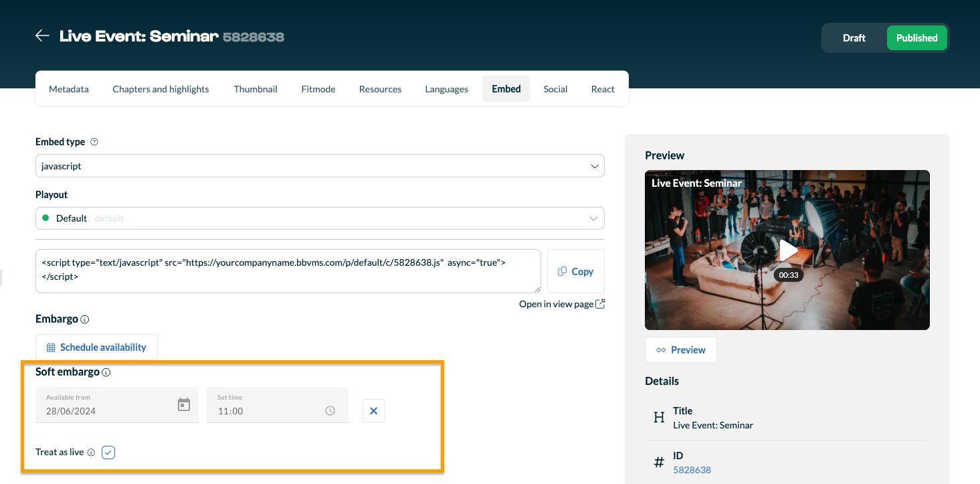The width and height of the screenshot is (980, 484).
Task: Copy the embed code
Action: (x=576, y=271)
